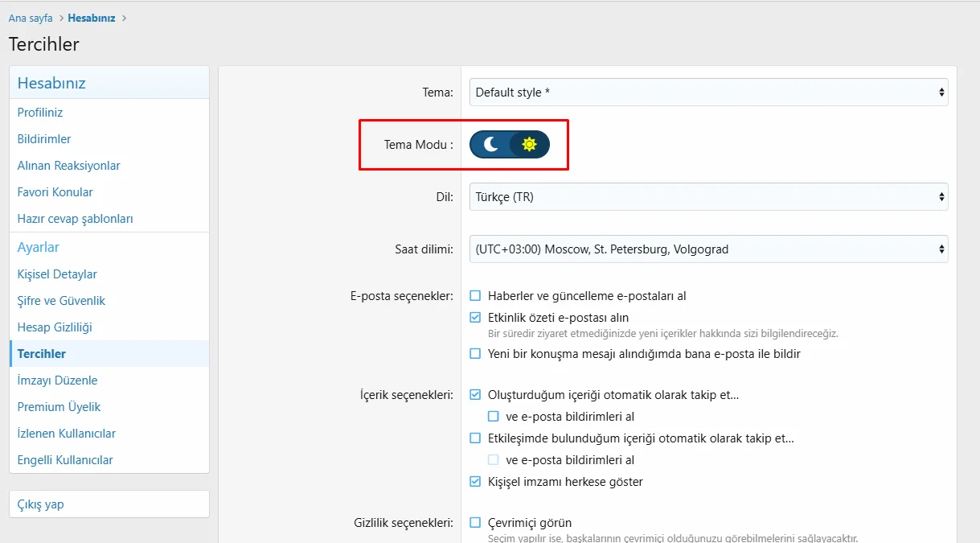The width and height of the screenshot is (980, 543).
Task: Uncheck Etkinlik özeti e-postası alın
Action: 475,318
